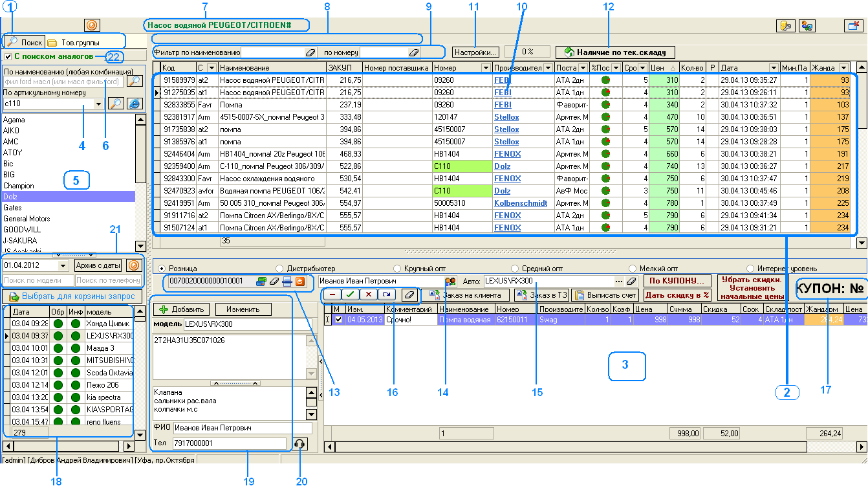Click the headset call icon beside the phone number
868x499 pixels.
[299, 444]
